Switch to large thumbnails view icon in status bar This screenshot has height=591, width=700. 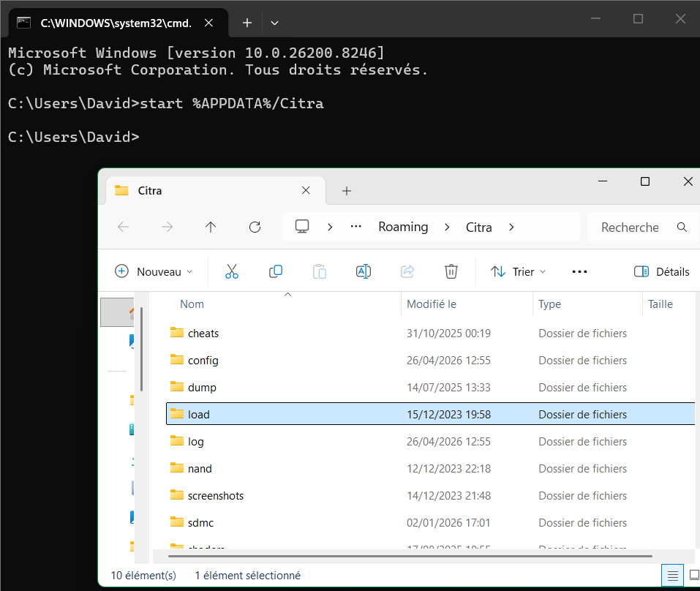(x=694, y=575)
